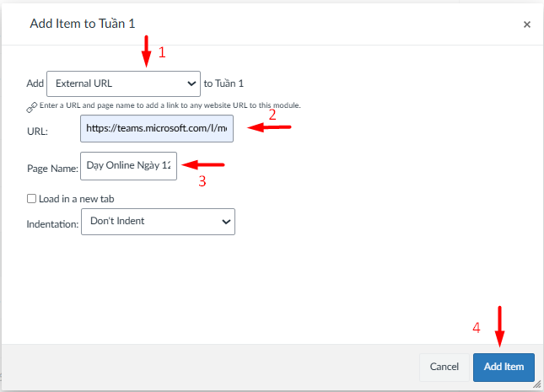The height and width of the screenshot is (392, 544).
Task: Click the chevron arrow on External URL selector
Action: [x=190, y=83]
